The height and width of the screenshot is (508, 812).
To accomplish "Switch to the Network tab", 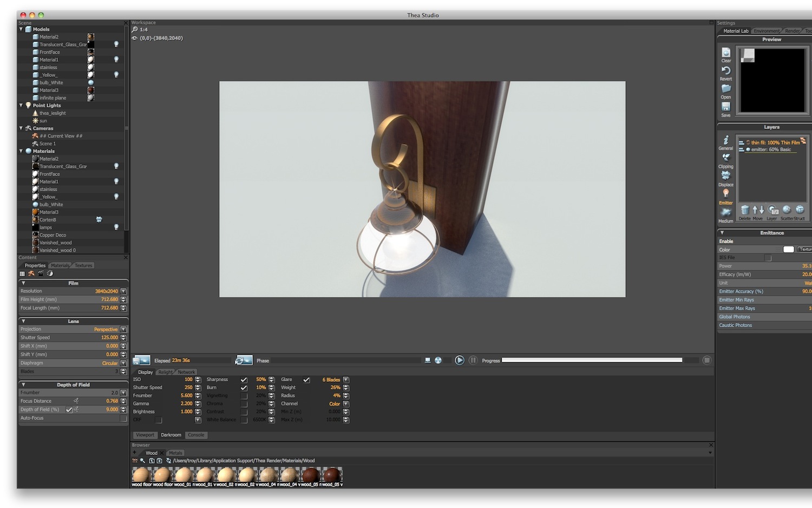I will pyautogui.click(x=186, y=372).
